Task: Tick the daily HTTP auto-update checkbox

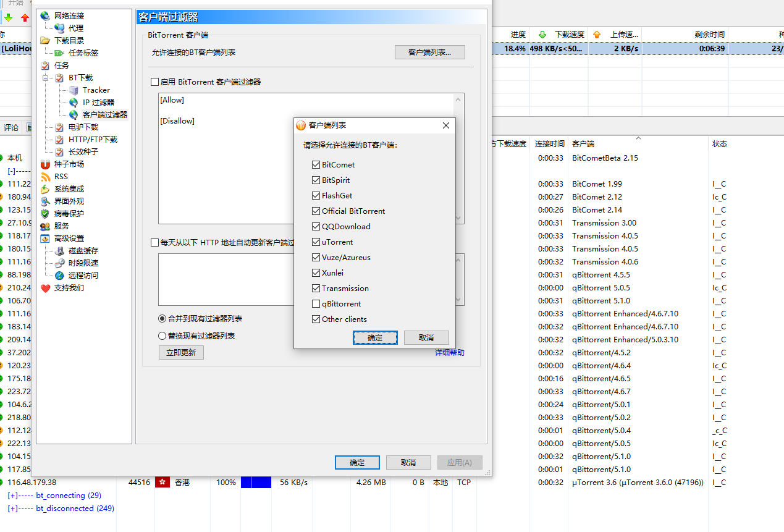Action: pyautogui.click(x=155, y=242)
